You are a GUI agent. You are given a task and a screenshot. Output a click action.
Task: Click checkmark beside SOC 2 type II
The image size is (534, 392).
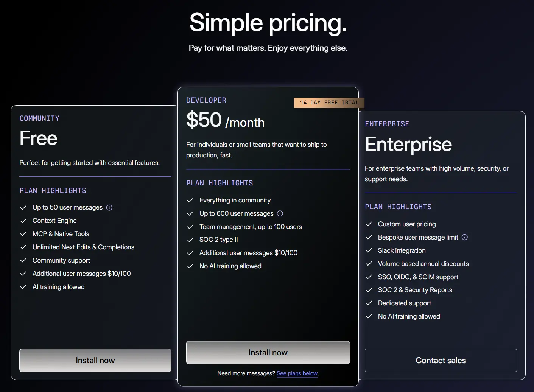190,240
